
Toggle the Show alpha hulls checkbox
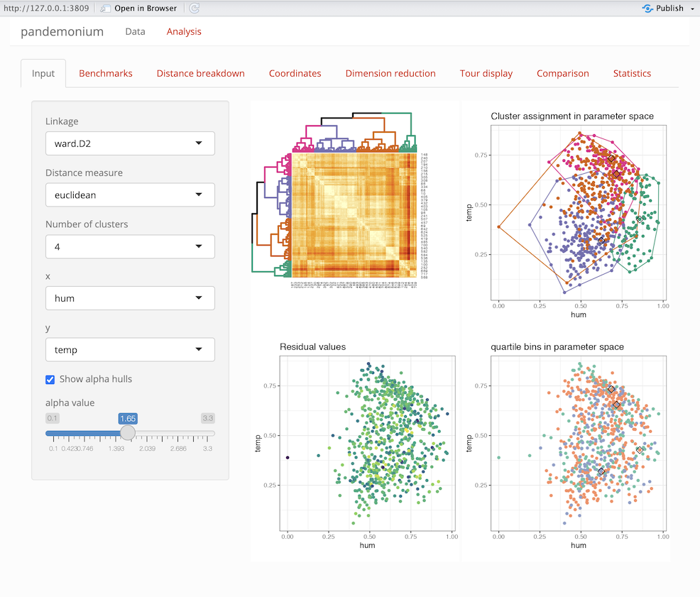coord(50,379)
